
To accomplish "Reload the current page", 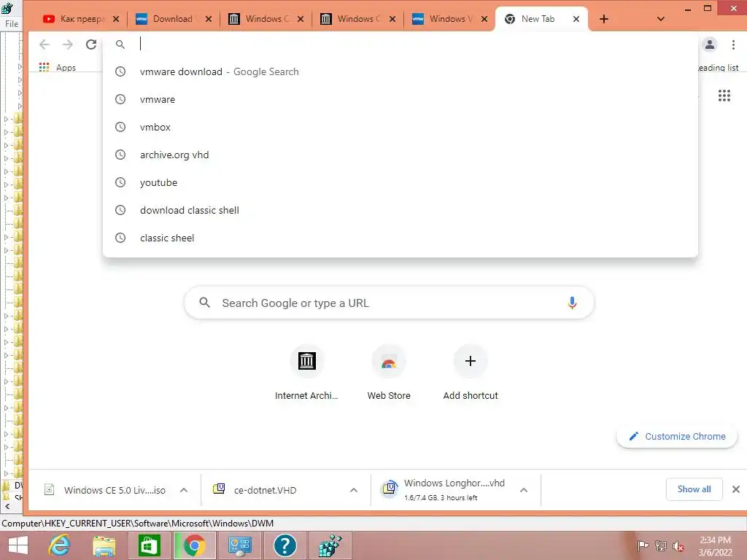I will point(91,44).
